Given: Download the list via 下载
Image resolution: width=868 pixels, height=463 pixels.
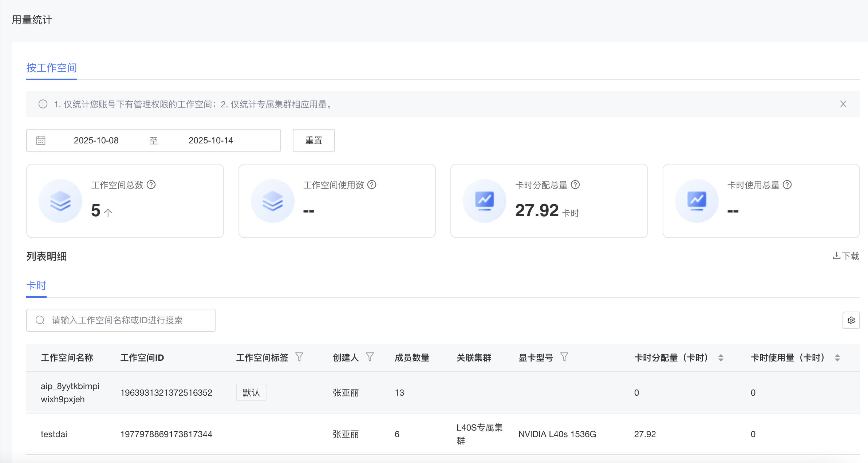Looking at the screenshot, I should (846, 256).
